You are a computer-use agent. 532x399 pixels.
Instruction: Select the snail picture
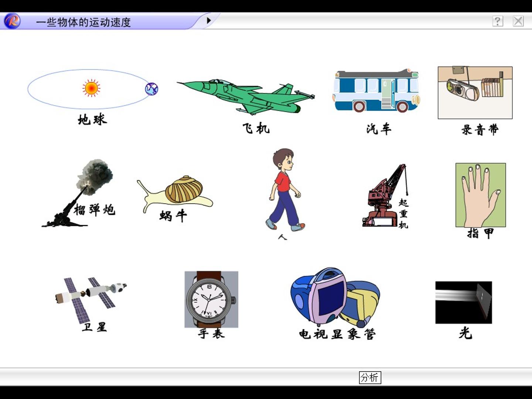coord(175,194)
